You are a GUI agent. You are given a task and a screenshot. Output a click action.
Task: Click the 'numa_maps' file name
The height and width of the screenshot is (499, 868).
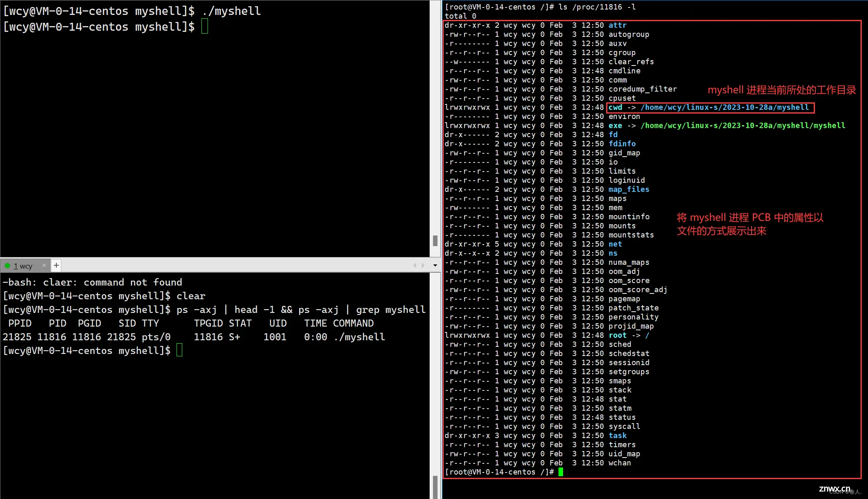click(x=629, y=262)
